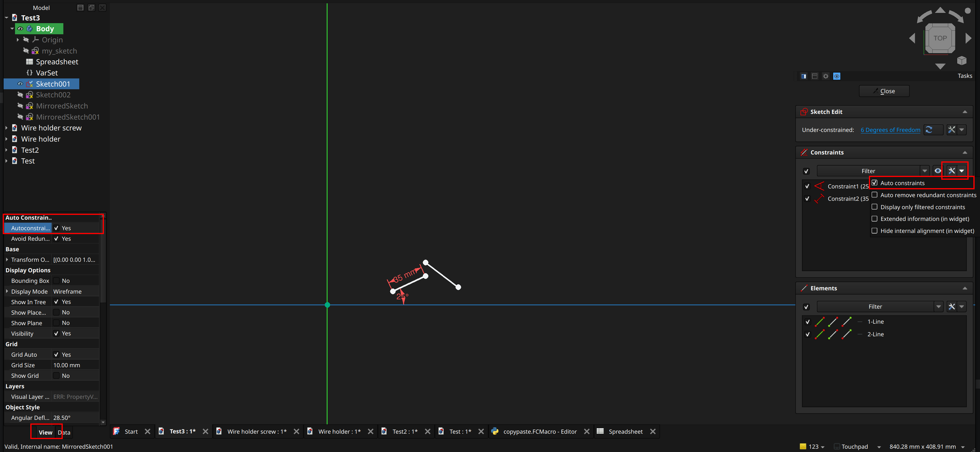Switch to Wire holder screw : 1* tab
The width and height of the screenshot is (980, 452).
[257, 432]
